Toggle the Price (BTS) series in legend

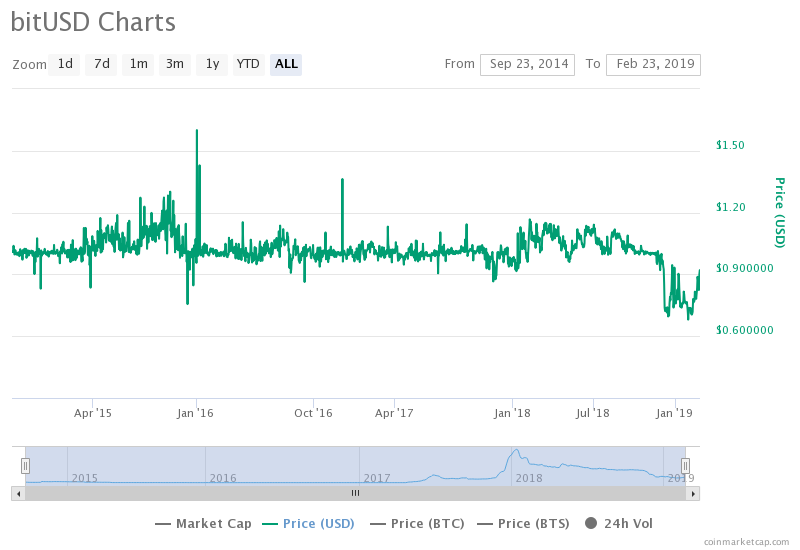(523, 523)
